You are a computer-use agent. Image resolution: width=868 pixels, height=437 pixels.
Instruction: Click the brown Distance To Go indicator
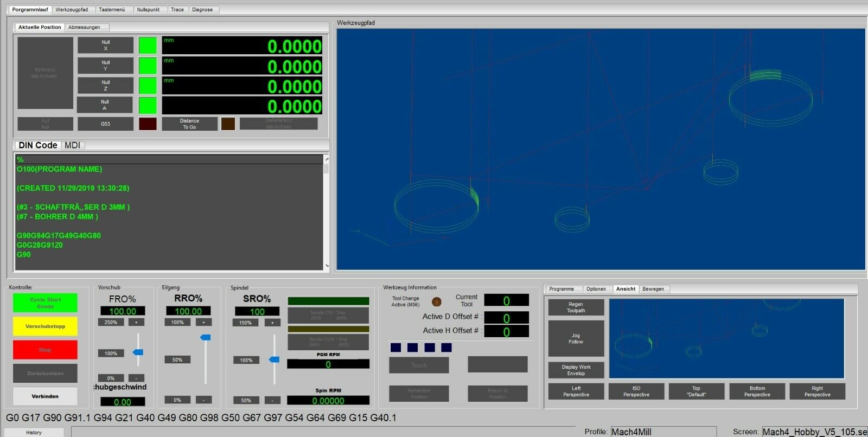click(x=228, y=124)
